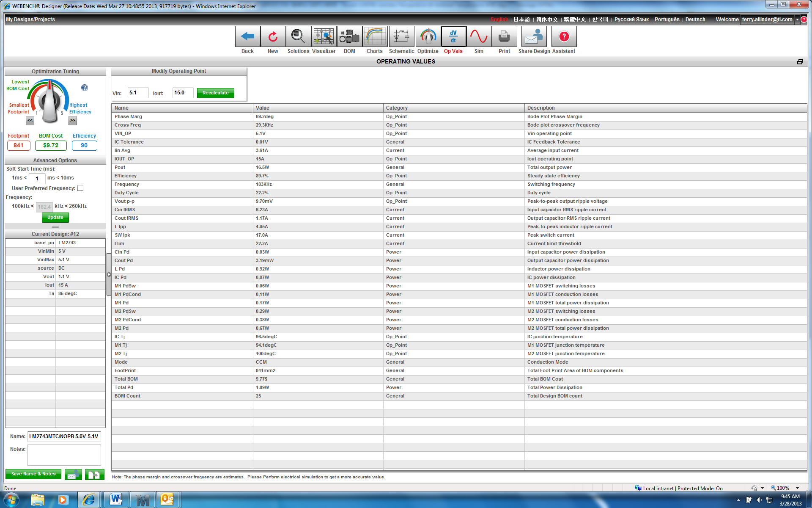Click the Share Design icon
Image resolution: width=812 pixels, height=508 pixels.
coord(534,37)
